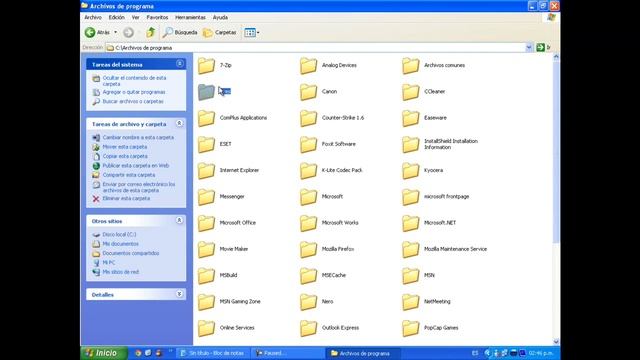The height and width of the screenshot is (360, 640).
Task: Open Mis documentos link
Action: pyautogui.click(x=120, y=244)
